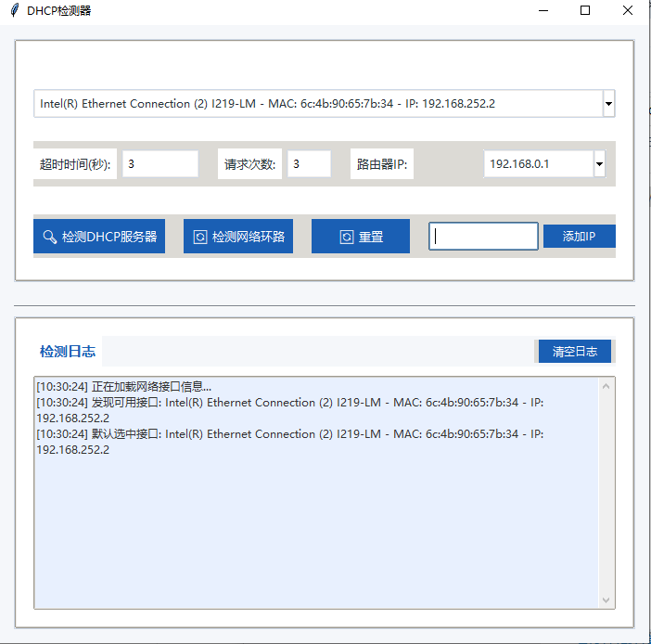Focus the 请求次数 input field
The image size is (651, 644).
[x=310, y=163]
